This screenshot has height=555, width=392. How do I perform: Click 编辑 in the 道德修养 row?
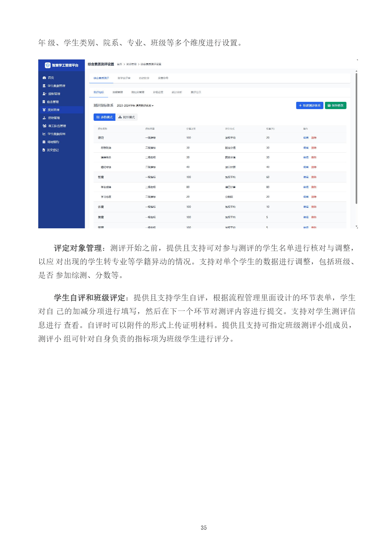click(x=306, y=157)
